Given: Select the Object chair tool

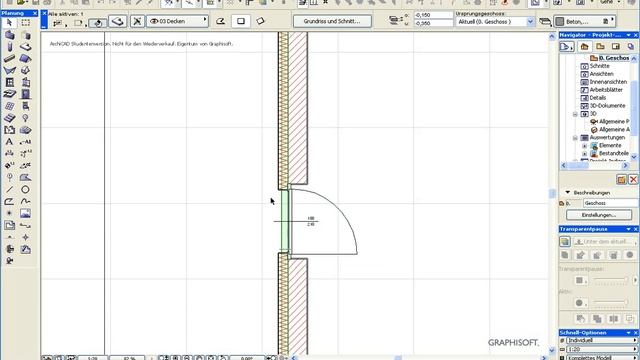Looking at the screenshot, I should pos(25,106).
